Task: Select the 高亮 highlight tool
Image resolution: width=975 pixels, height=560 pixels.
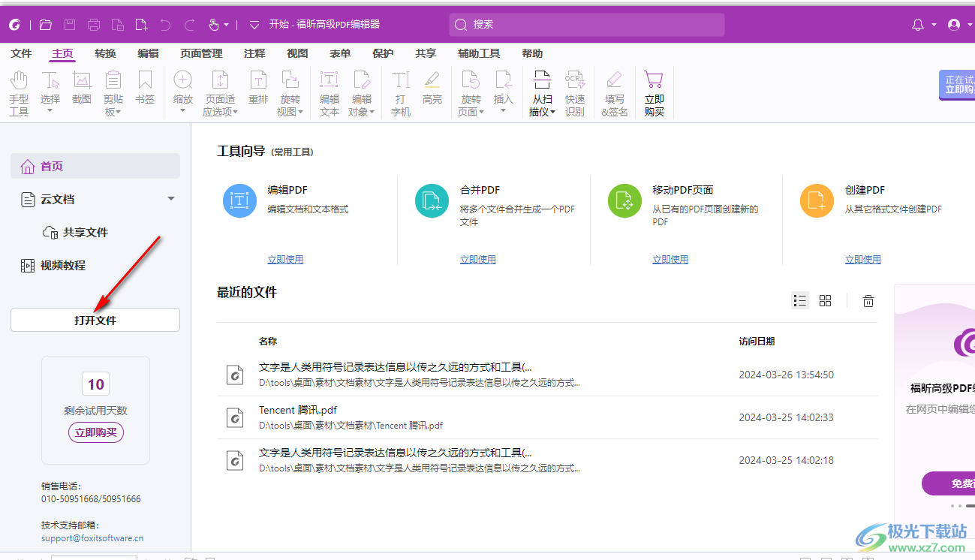Action: pyautogui.click(x=432, y=89)
